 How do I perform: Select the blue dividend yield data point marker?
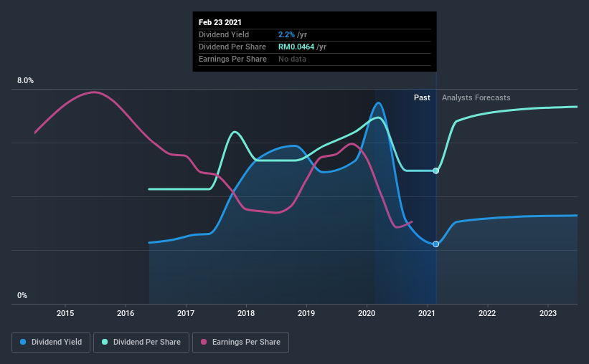pos(435,244)
